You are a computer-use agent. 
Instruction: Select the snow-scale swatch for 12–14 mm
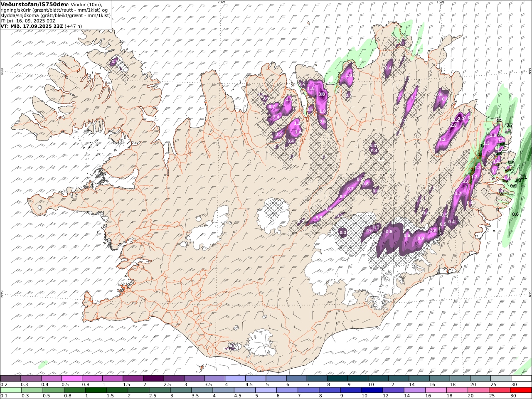[x=399, y=379]
